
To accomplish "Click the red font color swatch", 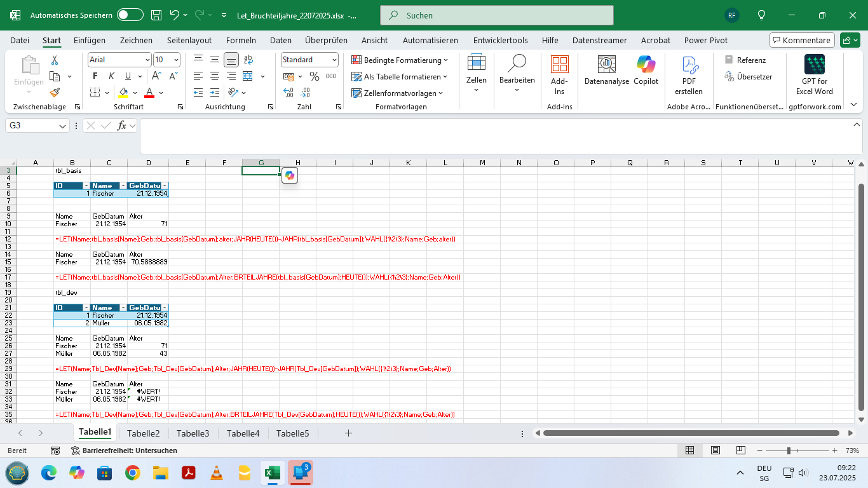I will 149,93.
